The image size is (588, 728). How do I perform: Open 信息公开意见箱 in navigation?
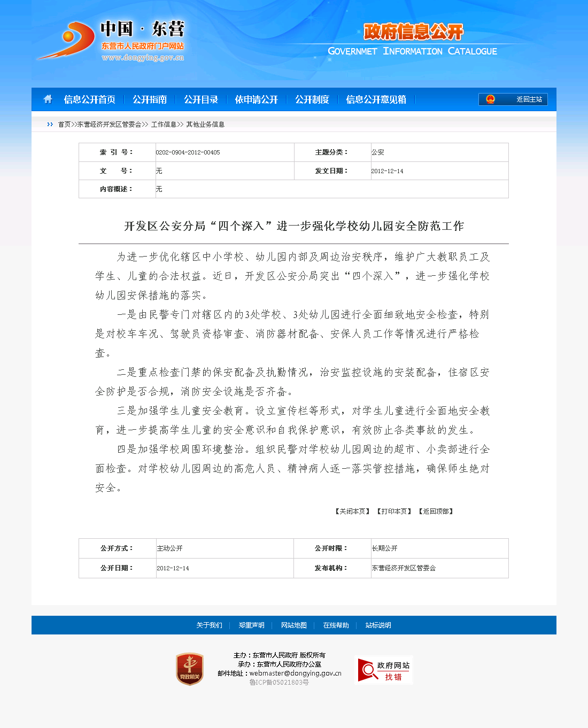point(376,99)
